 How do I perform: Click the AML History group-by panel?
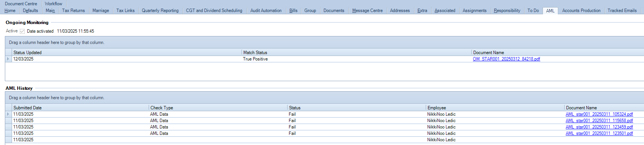pos(325,98)
